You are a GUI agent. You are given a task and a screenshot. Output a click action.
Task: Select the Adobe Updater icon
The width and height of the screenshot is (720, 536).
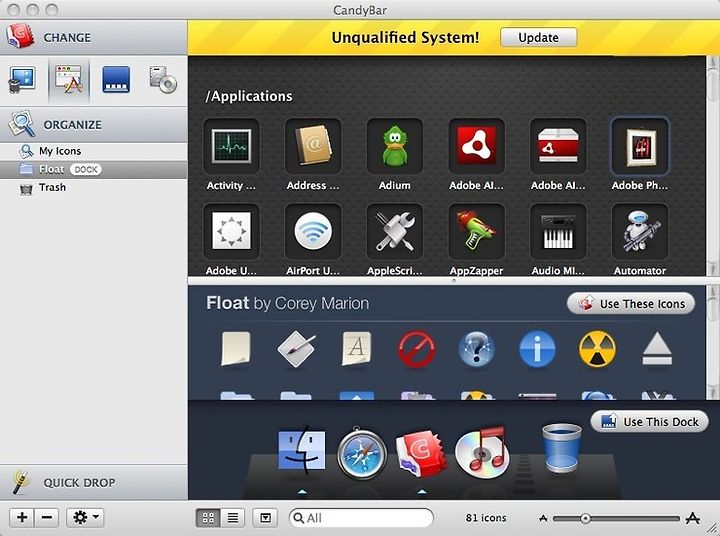(x=231, y=231)
